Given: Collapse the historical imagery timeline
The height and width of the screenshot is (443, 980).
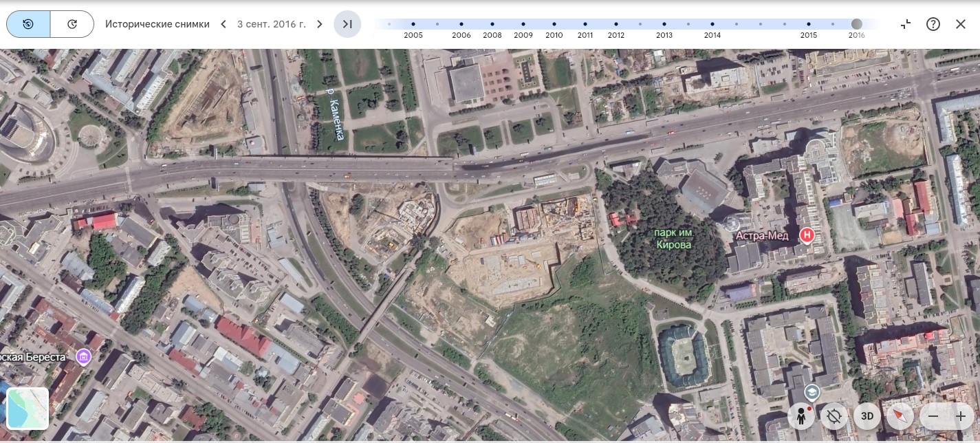Looking at the screenshot, I should [906, 24].
